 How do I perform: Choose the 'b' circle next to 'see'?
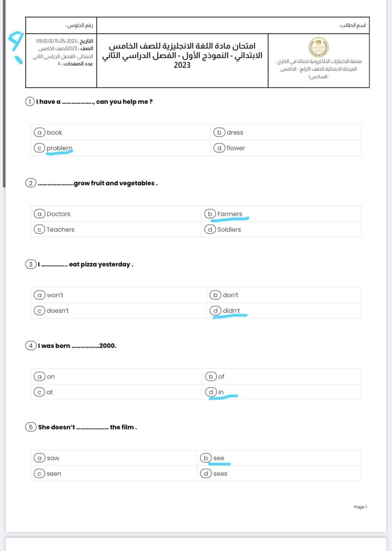tap(206, 458)
